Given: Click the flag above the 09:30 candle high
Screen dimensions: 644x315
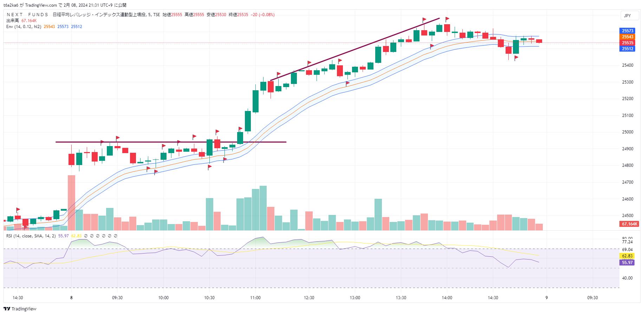Looking at the screenshot, I should coord(118,138).
